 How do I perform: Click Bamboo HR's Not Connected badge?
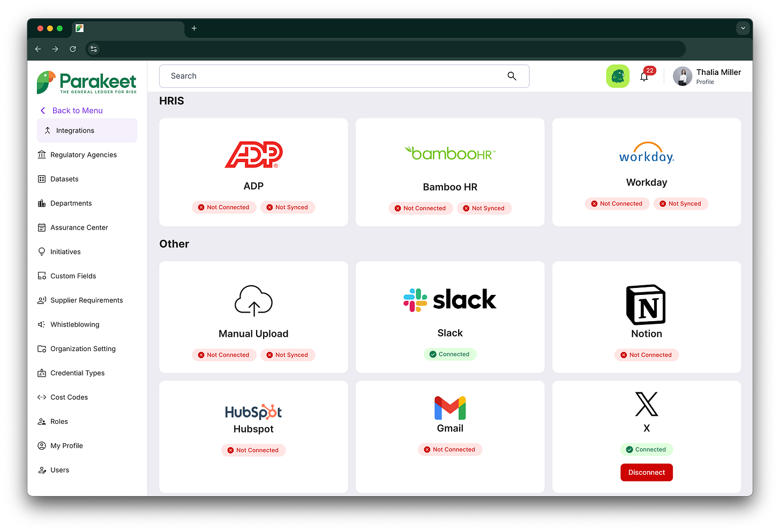point(421,208)
